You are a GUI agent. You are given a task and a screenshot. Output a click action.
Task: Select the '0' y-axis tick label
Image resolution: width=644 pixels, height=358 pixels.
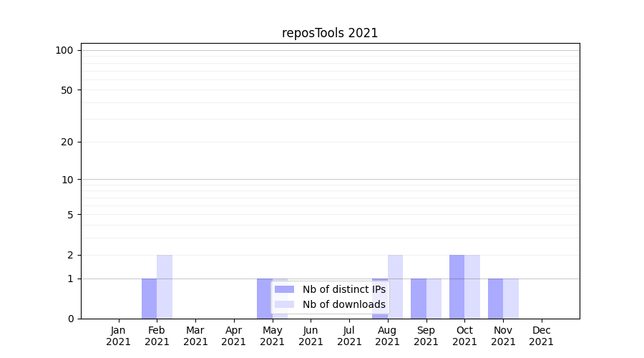[70, 319]
